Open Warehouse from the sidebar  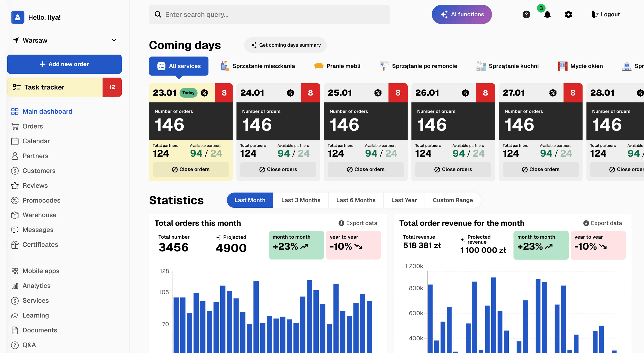(x=39, y=215)
